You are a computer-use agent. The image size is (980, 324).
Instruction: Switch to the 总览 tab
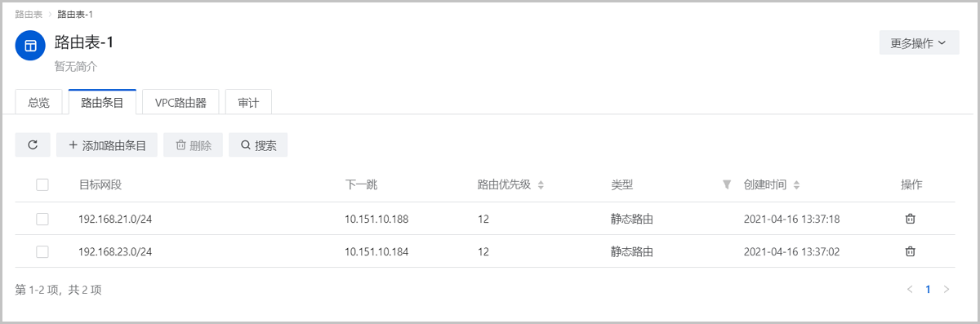click(x=38, y=102)
